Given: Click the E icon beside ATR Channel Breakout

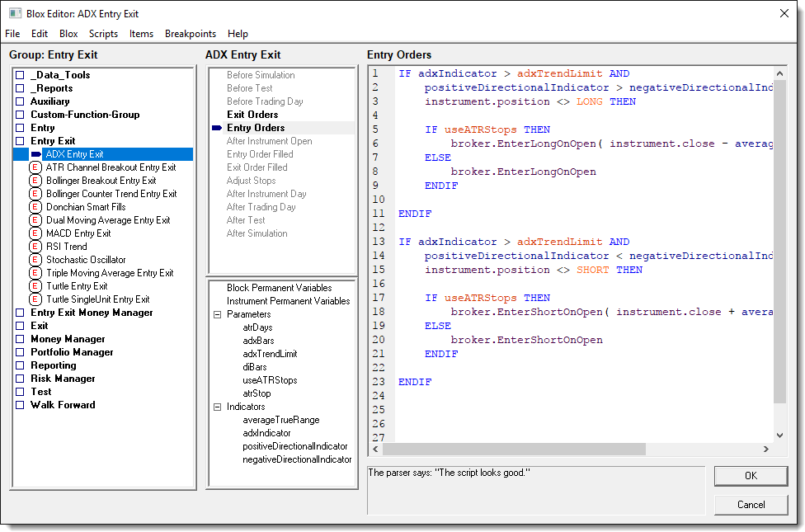Looking at the screenshot, I should (35, 167).
